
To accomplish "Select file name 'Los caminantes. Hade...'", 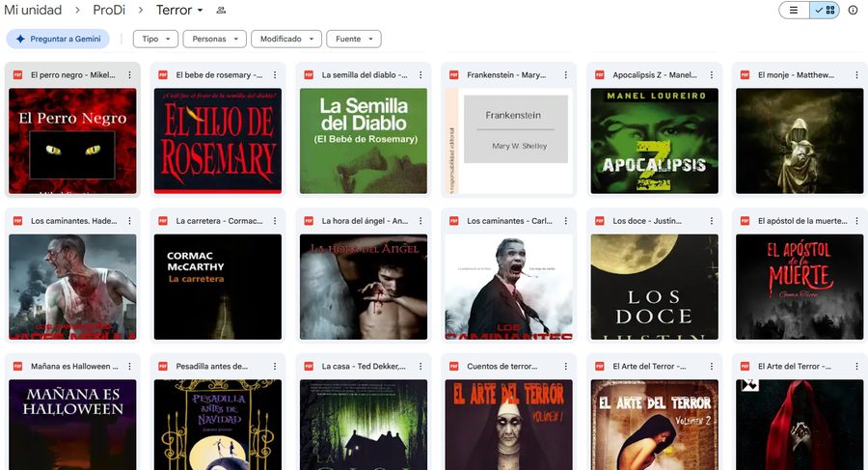I will 73,221.
